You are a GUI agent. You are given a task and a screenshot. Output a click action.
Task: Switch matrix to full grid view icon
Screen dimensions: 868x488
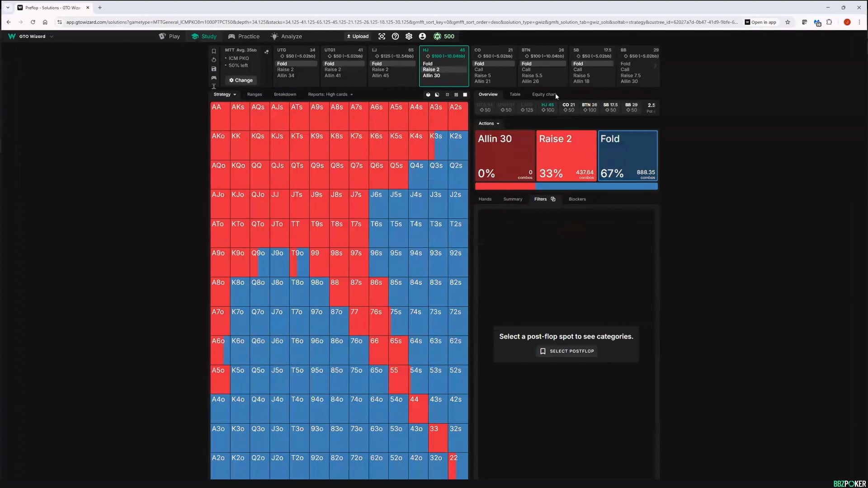point(456,94)
